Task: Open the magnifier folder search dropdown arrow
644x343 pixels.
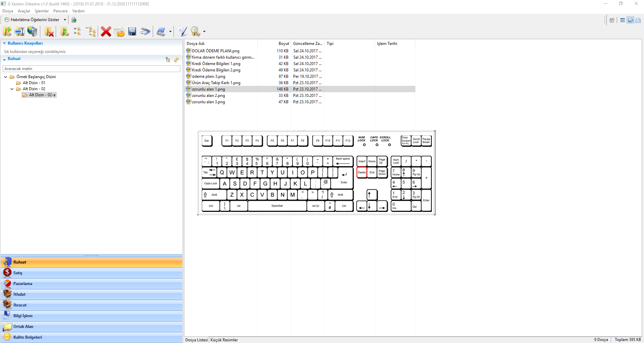Action: (x=204, y=32)
